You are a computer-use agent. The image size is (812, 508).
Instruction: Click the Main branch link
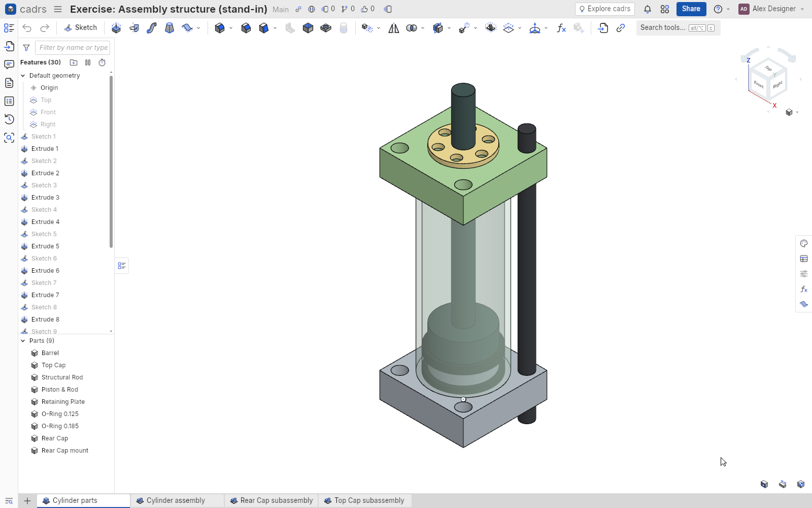coord(281,10)
